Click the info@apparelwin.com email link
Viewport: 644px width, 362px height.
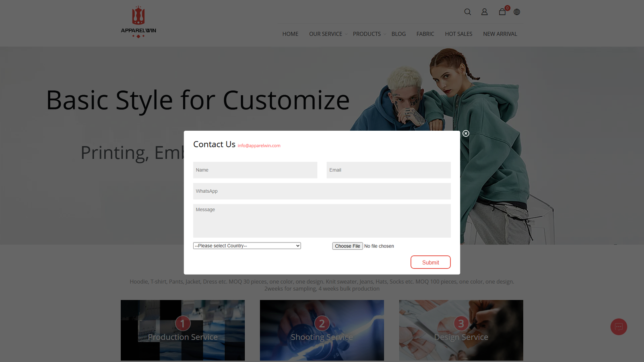coord(258,146)
